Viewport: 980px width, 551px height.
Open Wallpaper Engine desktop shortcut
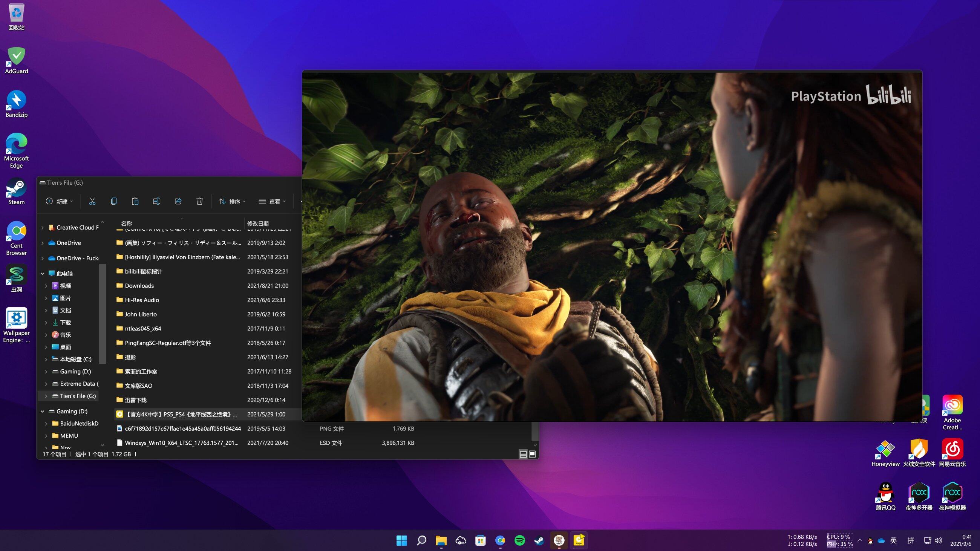click(x=16, y=326)
